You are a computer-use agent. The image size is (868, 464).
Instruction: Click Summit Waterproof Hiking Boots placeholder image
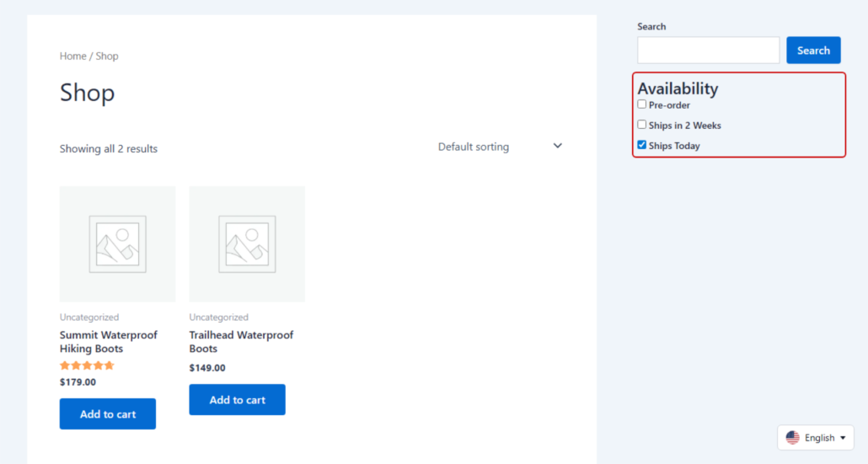[x=117, y=244]
